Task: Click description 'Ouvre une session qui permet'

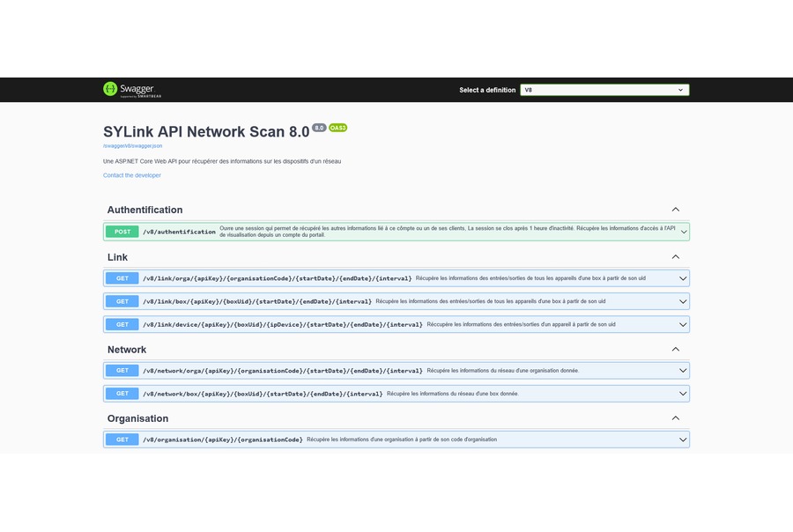Action: (x=447, y=232)
